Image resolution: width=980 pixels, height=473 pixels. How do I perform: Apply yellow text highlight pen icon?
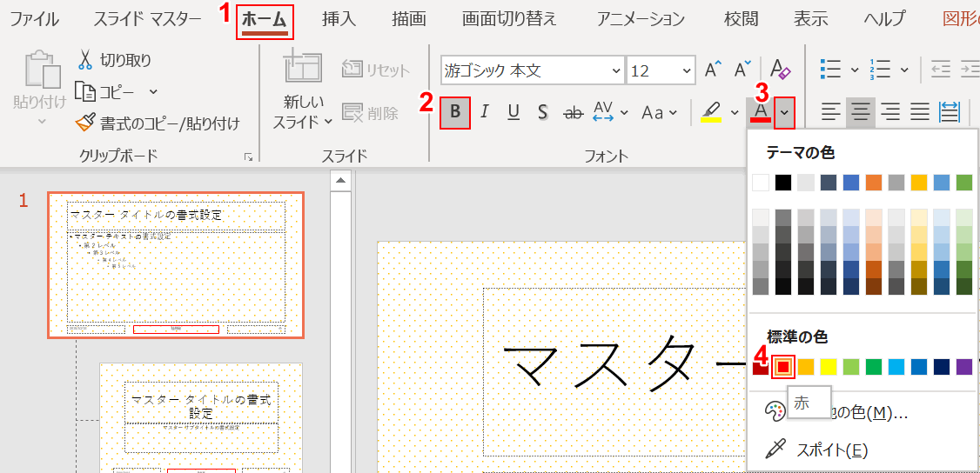point(711,112)
